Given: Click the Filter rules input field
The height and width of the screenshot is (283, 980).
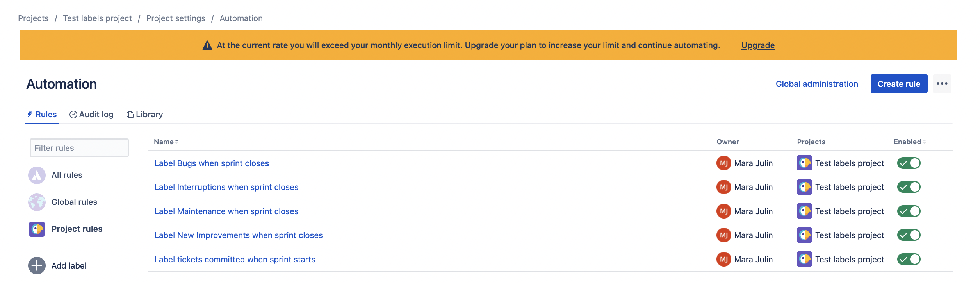Looking at the screenshot, I should [x=79, y=148].
